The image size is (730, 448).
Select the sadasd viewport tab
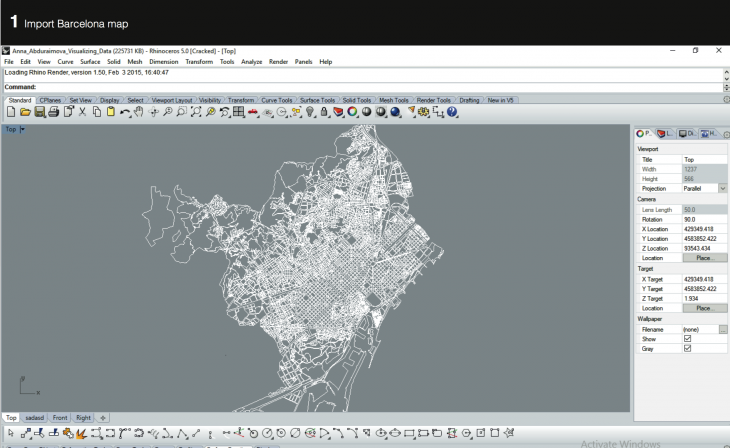coord(34,418)
